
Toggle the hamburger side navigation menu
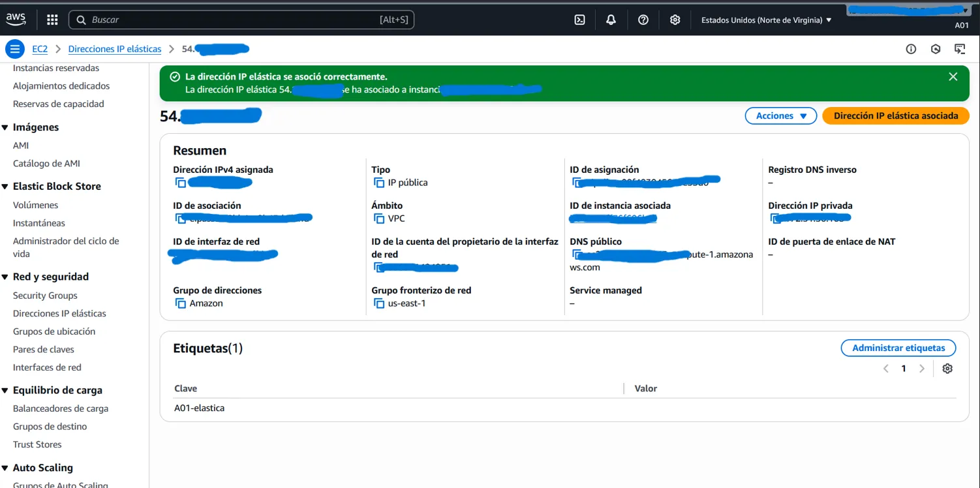[14, 49]
